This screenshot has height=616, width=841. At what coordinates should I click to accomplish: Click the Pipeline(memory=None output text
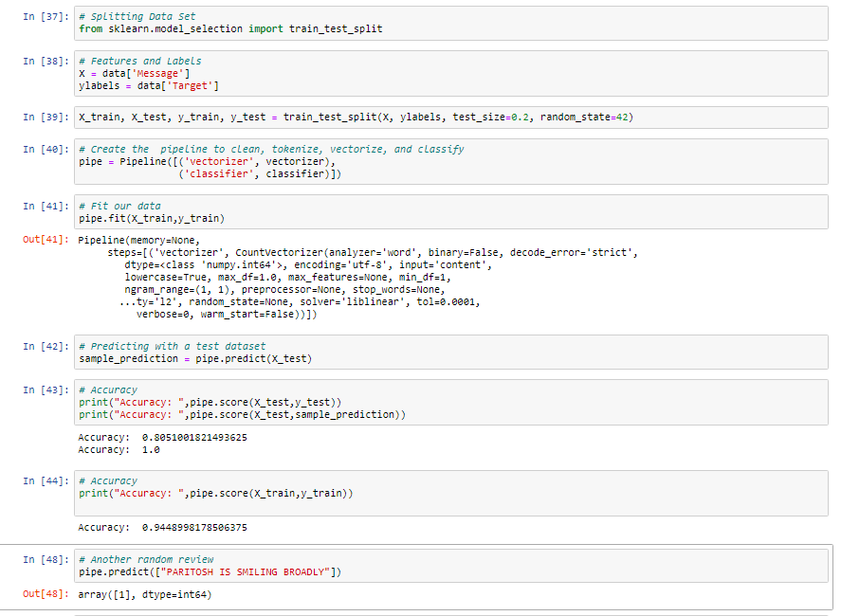tap(139, 240)
